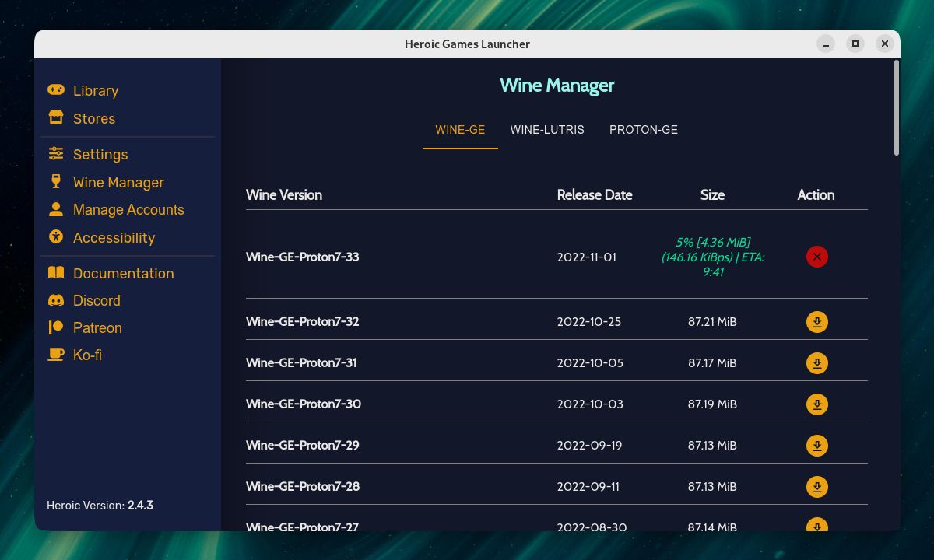Viewport: 934px width, 560px height.
Task: Click the release date 2022-11-01
Action: click(x=587, y=257)
